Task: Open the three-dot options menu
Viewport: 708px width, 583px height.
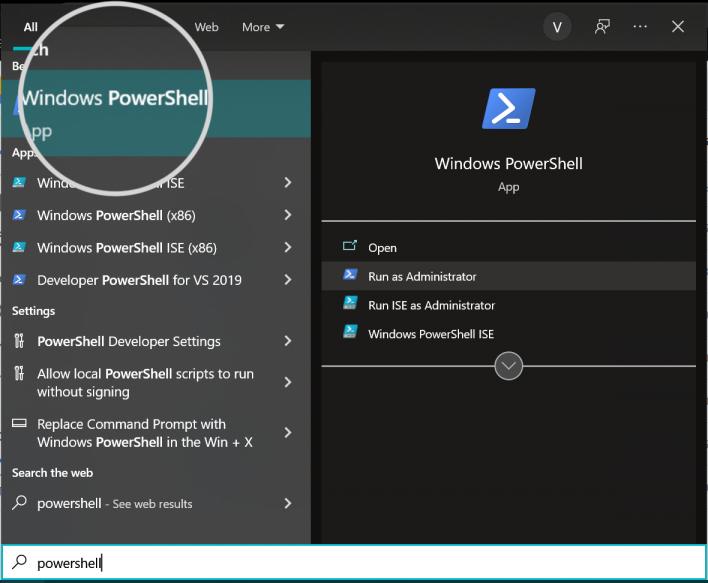Action: pyautogui.click(x=640, y=27)
